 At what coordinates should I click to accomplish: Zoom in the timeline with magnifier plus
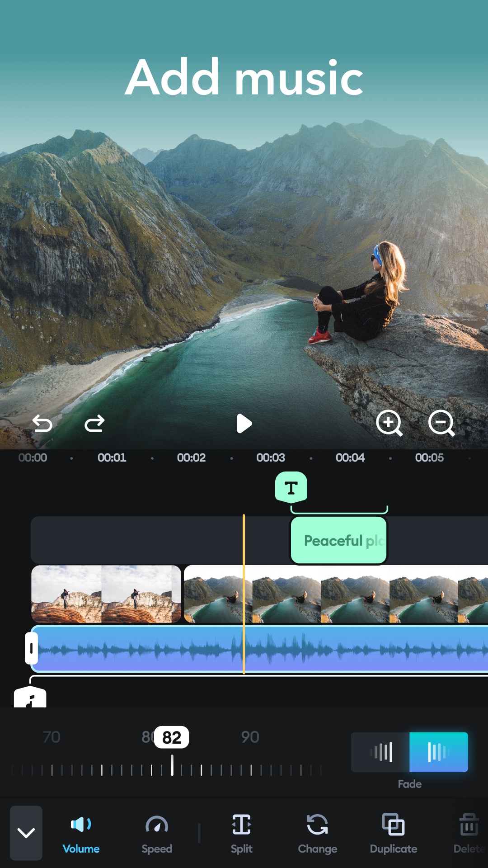pos(389,423)
